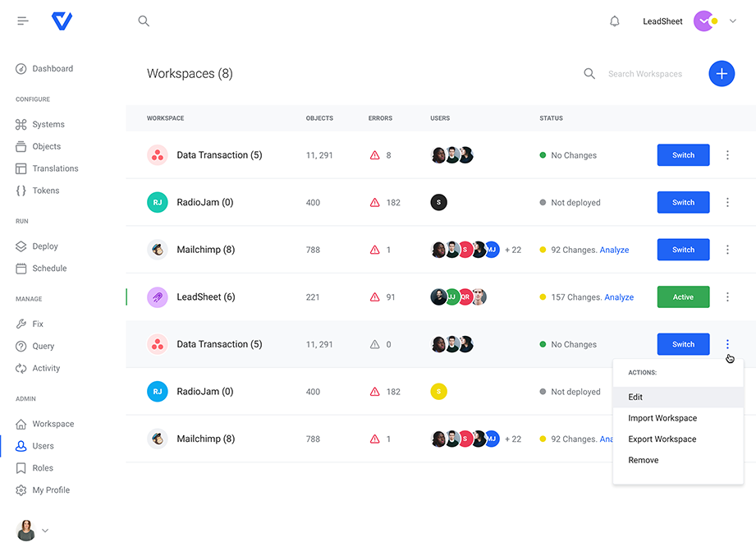Collapse the sidebar with hamburger icon
This screenshot has width=756, height=547.
tap(23, 21)
